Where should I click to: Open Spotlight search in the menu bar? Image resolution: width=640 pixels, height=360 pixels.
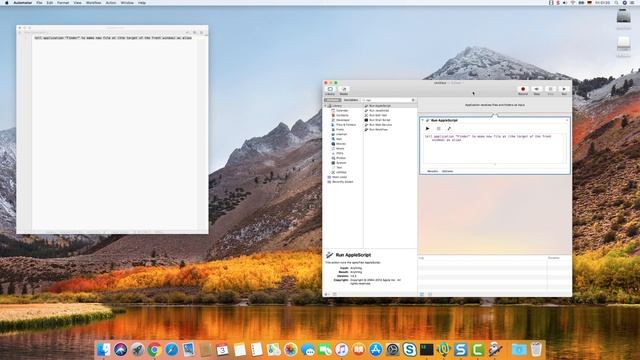(616, 3)
